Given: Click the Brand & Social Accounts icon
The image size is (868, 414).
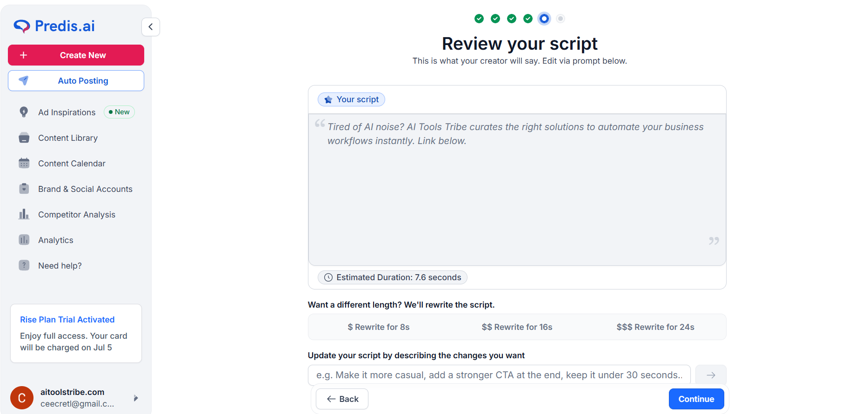Looking at the screenshot, I should pyautogui.click(x=24, y=189).
